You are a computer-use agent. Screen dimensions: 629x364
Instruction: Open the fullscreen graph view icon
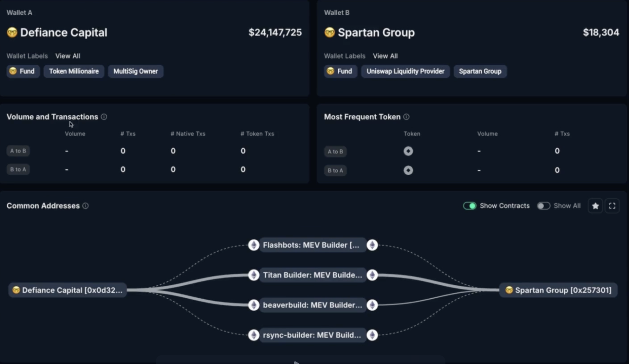[612, 206]
